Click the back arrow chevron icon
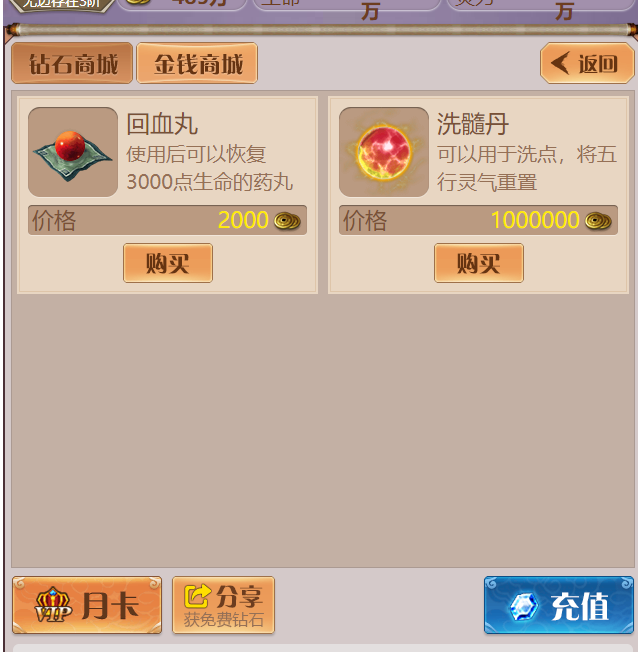The image size is (638, 652). [560, 63]
